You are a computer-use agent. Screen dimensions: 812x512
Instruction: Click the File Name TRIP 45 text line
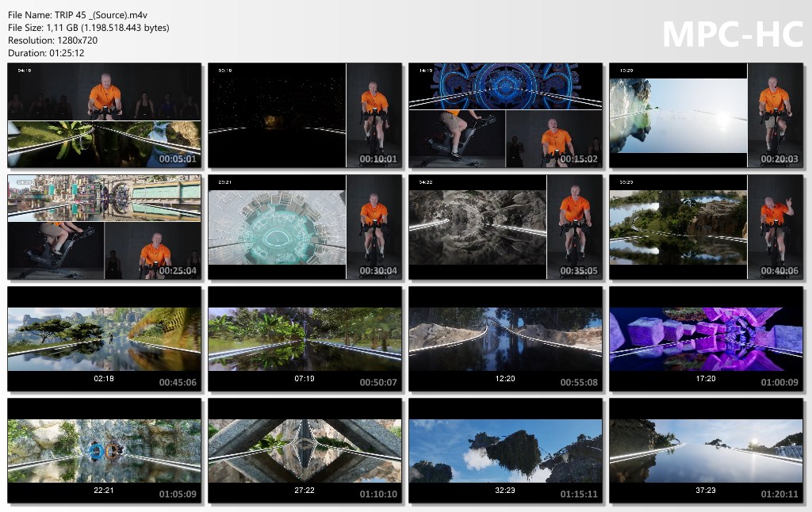click(x=78, y=15)
